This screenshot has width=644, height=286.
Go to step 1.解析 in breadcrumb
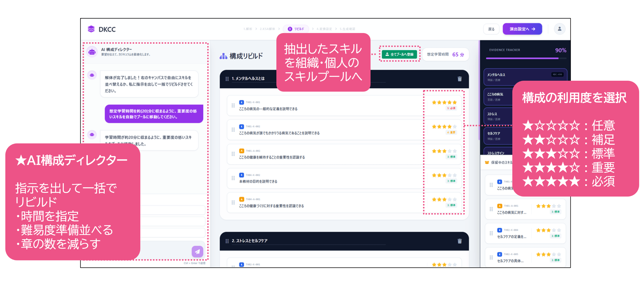click(x=248, y=29)
